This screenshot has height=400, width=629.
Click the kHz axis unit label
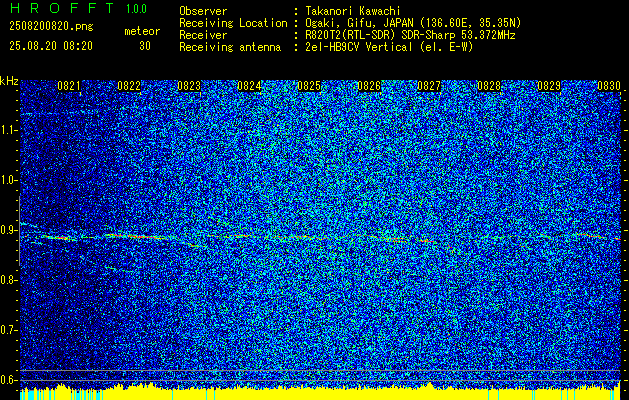tap(9, 82)
